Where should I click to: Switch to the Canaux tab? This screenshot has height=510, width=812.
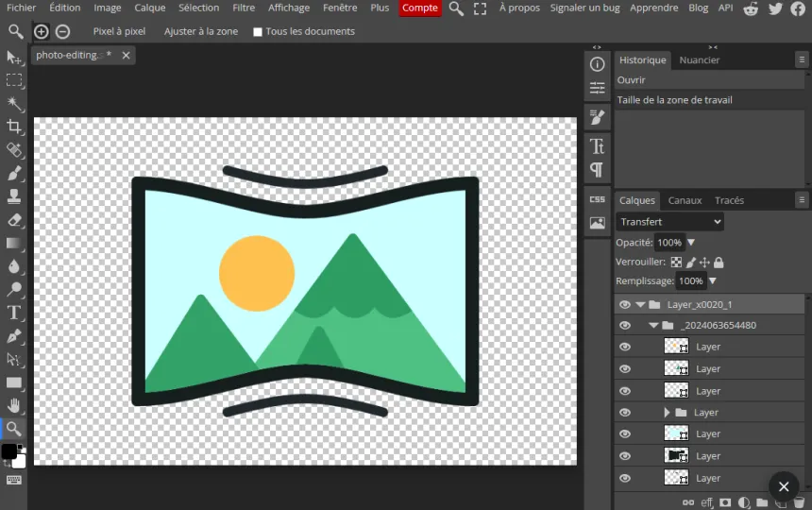pyautogui.click(x=685, y=200)
